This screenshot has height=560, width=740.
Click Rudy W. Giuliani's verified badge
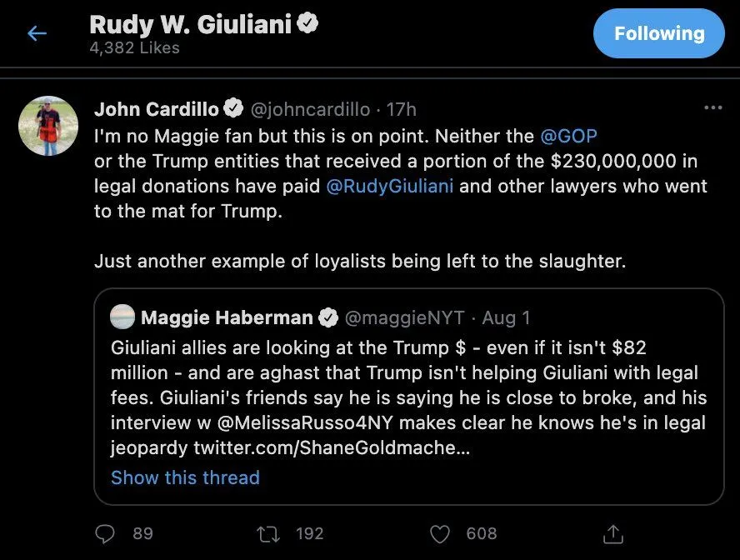tap(307, 25)
